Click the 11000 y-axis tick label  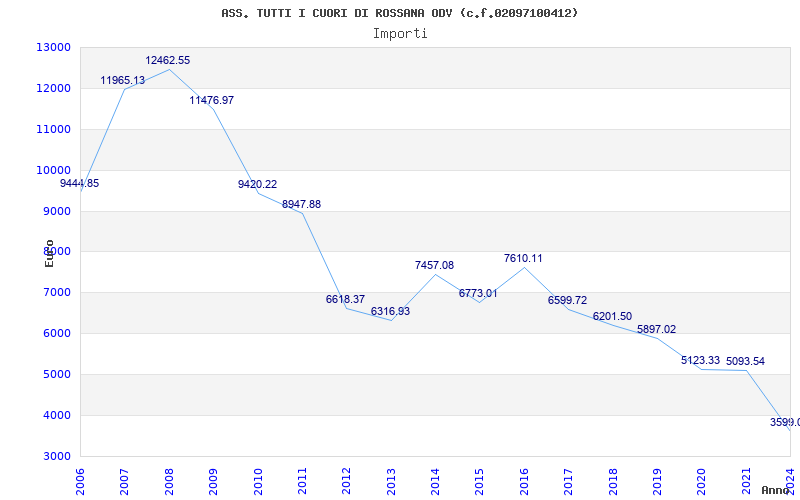pyautogui.click(x=53, y=129)
